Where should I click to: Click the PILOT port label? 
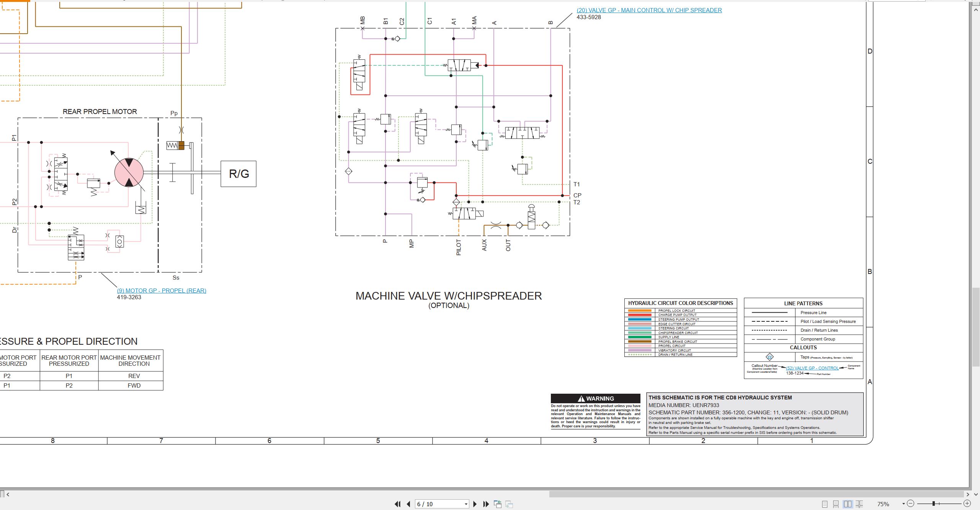(x=459, y=248)
